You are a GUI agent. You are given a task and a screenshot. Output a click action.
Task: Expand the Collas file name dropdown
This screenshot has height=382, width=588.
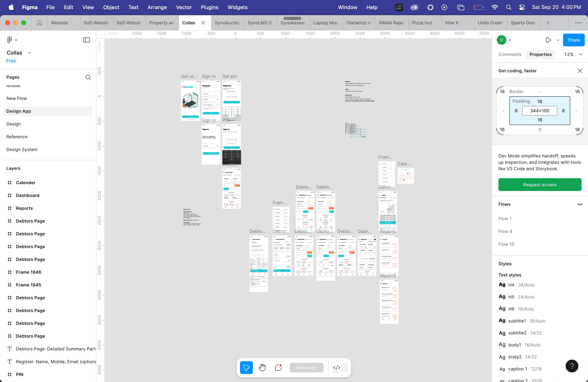(29, 53)
